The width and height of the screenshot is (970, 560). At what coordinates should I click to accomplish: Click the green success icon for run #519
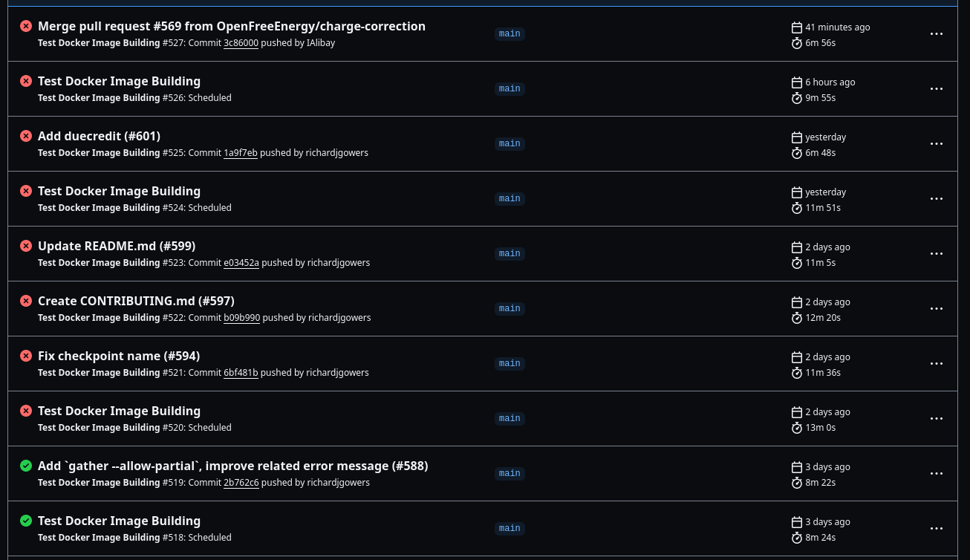click(x=26, y=466)
